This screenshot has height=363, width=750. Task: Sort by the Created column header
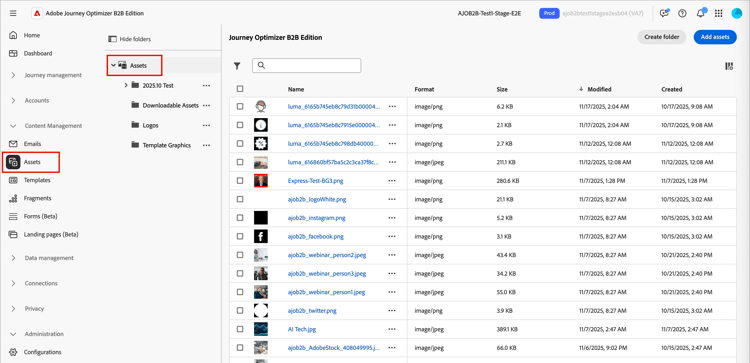tap(672, 89)
